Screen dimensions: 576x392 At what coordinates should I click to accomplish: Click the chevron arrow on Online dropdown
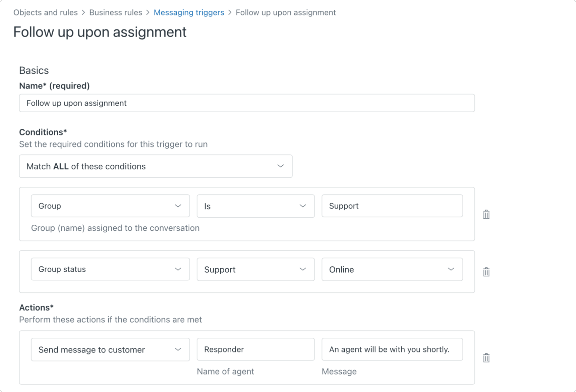pos(451,269)
